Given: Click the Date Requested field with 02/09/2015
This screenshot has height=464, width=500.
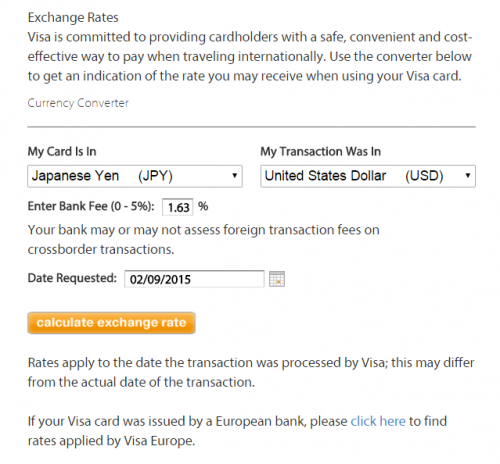Looking at the screenshot, I should pos(194,279).
